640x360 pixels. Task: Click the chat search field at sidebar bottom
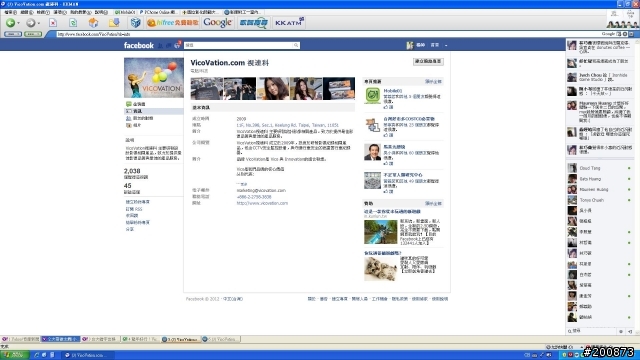pyautogui.click(x=592, y=331)
